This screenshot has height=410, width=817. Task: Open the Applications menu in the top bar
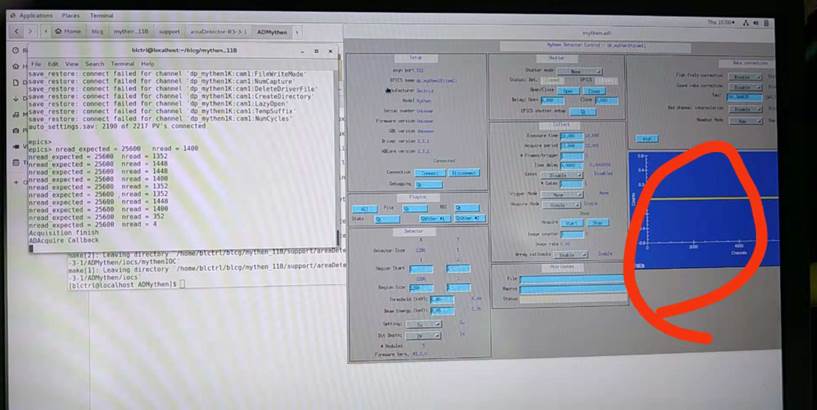pyautogui.click(x=31, y=16)
